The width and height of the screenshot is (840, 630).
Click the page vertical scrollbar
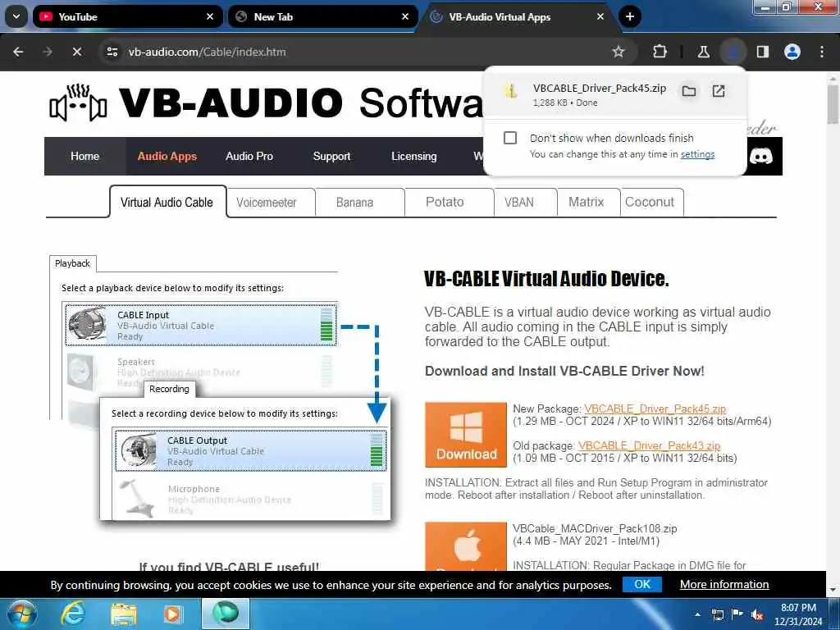(833, 104)
